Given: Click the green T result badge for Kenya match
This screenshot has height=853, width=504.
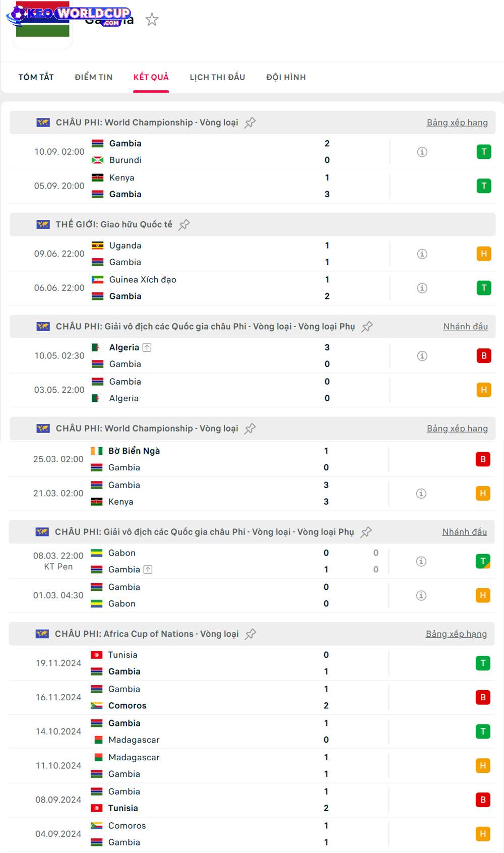Looking at the screenshot, I should point(484,186).
